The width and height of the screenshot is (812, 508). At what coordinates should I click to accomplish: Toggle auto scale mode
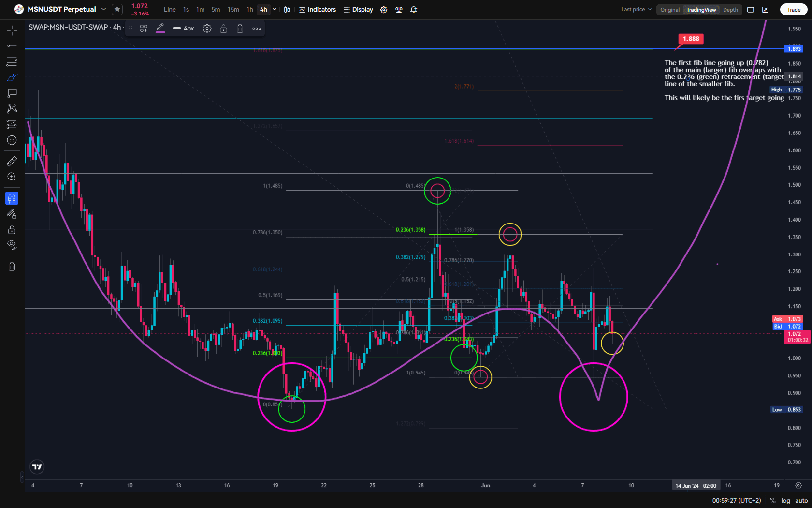801,500
